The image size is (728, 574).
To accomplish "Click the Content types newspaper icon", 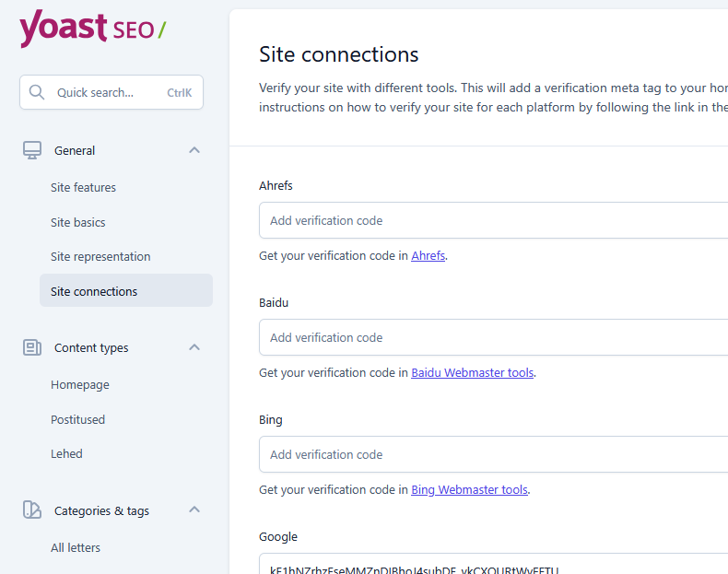I will pos(32,347).
